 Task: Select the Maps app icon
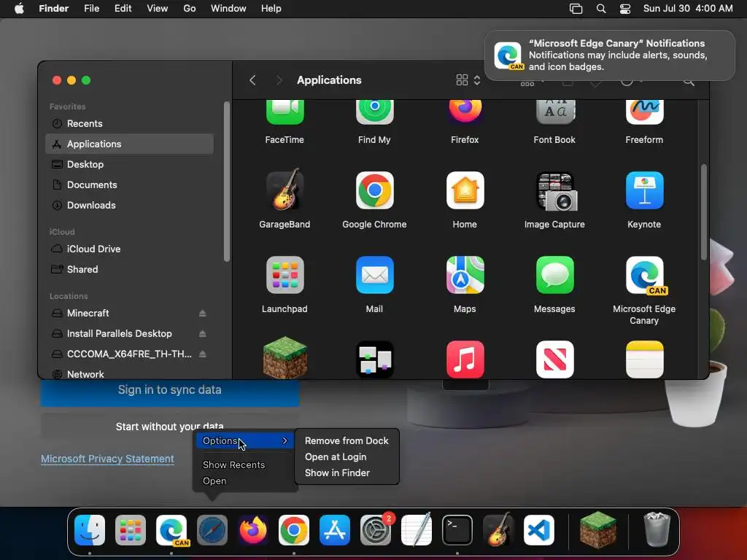(x=465, y=275)
